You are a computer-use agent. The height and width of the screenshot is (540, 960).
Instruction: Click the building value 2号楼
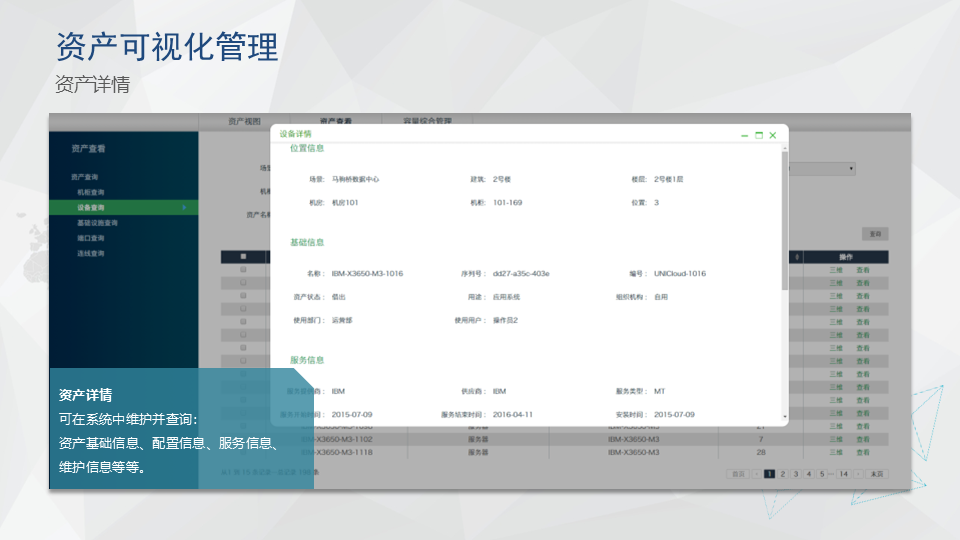[501, 179]
